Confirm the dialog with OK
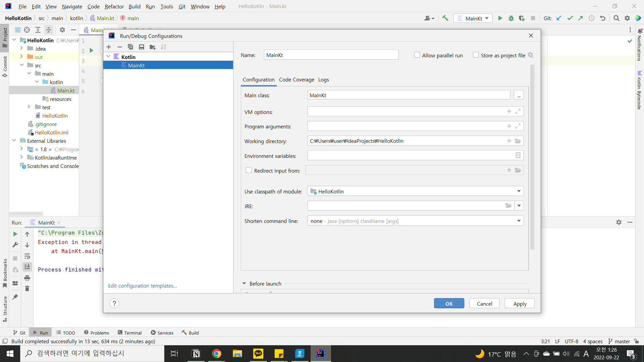 click(x=449, y=303)
